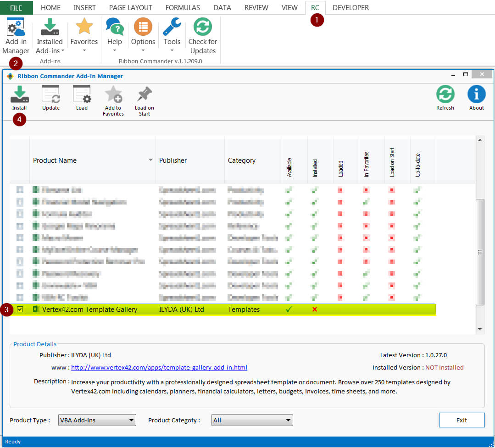
Task: Click ILYDA (UK) Ltd in the highlighted row
Action: click(182, 309)
